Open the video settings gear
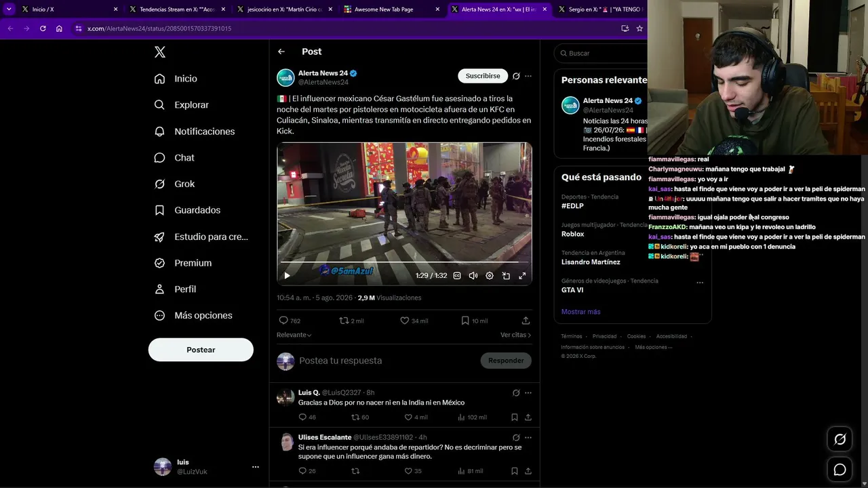The width and height of the screenshot is (868, 488). (490, 276)
